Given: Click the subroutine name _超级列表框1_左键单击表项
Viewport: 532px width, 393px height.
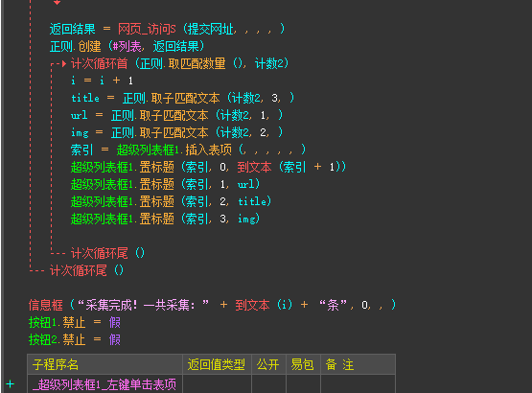Looking at the screenshot, I should 104,384.
